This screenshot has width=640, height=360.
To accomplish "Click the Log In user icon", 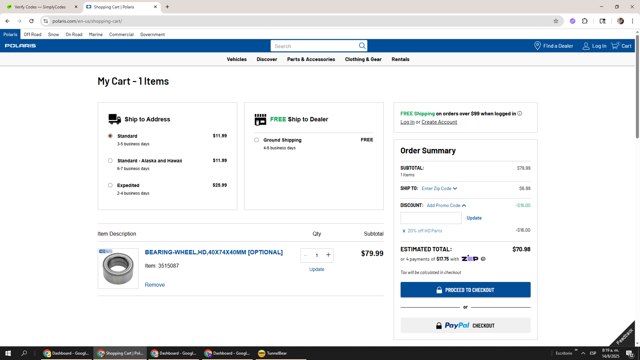I will (x=586, y=46).
